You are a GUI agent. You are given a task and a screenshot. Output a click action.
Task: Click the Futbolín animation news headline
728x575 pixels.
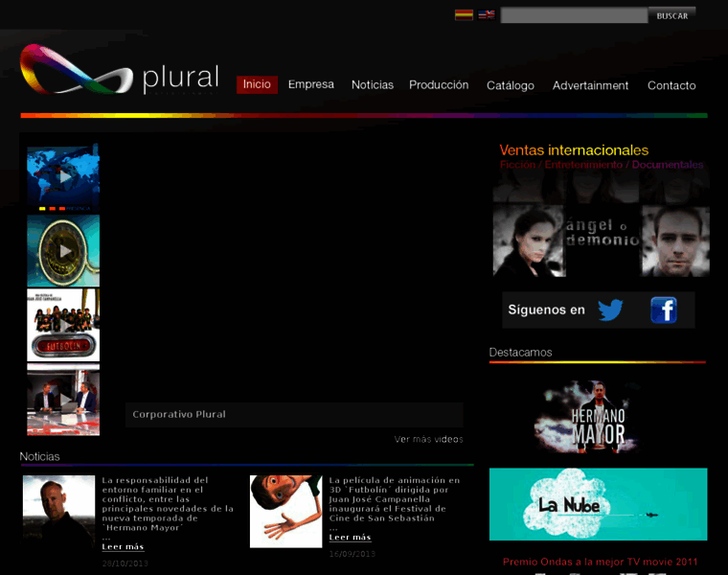[x=395, y=499]
